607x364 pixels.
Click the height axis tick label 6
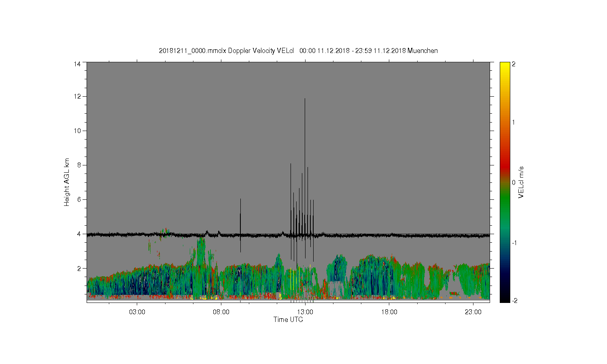[79, 200]
